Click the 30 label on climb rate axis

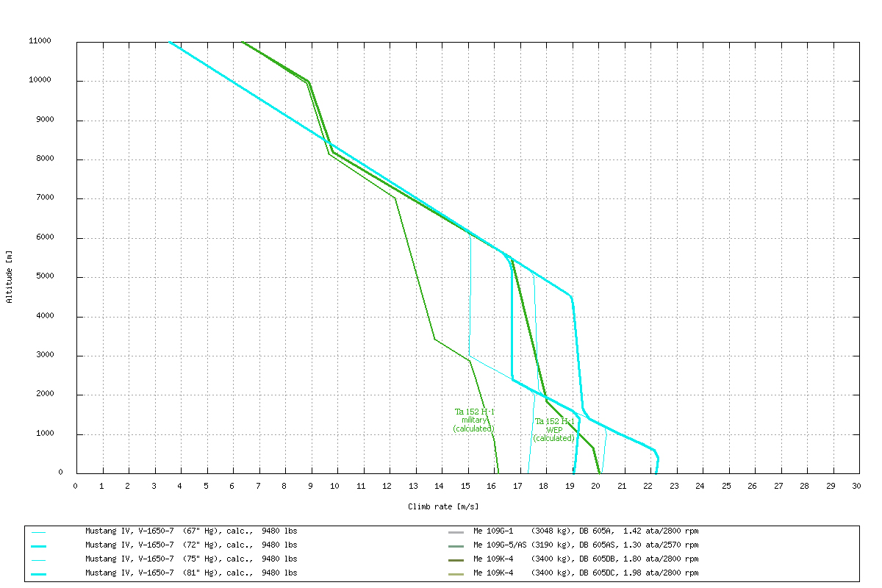(856, 486)
